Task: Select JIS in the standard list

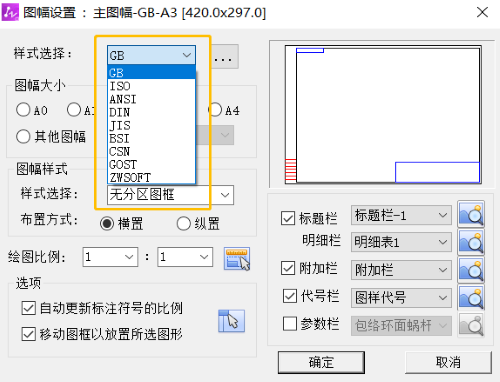Action: coord(151,125)
